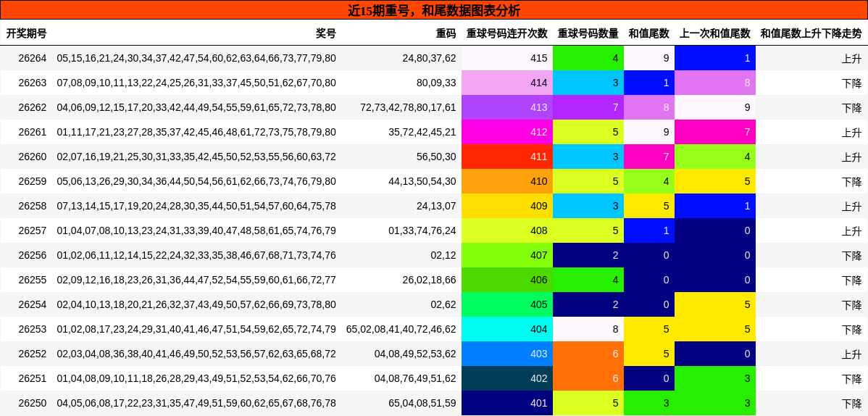Click the repeat codes 56,50,30
Image resolution: width=868 pixels, height=416 pixels.
[x=437, y=157]
